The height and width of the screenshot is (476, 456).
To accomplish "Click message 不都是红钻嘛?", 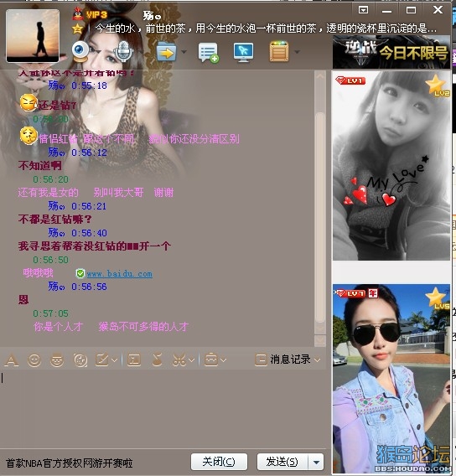I will click(55, 220).
